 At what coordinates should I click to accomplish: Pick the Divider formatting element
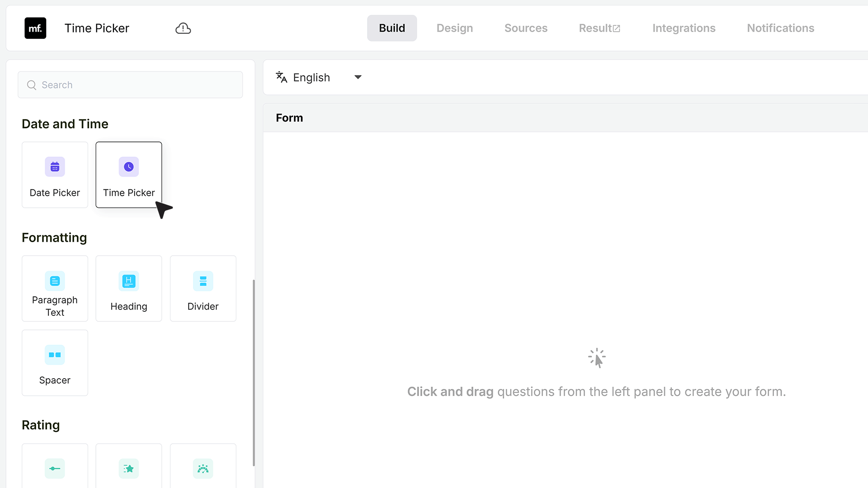point(203,288)
